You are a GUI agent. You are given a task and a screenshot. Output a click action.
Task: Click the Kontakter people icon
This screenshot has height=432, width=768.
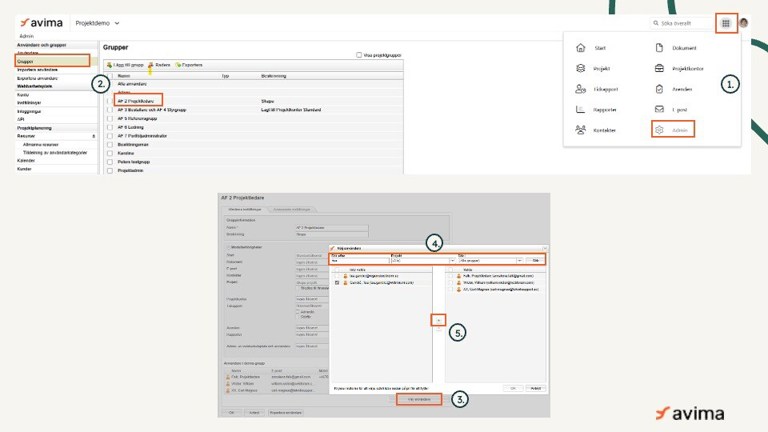pyautogui.click(x=580, y=130)
